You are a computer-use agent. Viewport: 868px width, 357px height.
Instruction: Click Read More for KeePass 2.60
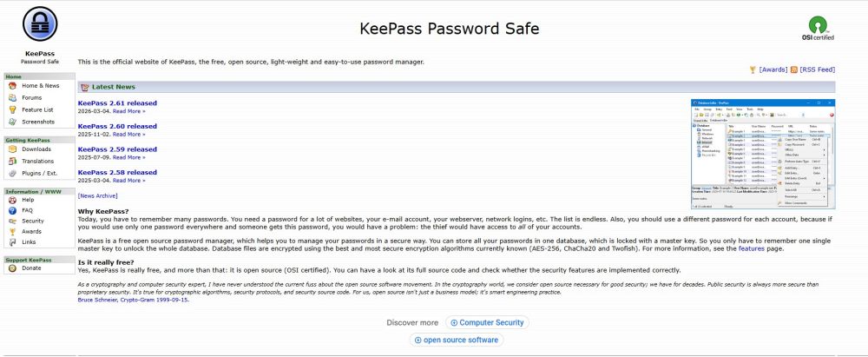[x=128, y=134]
